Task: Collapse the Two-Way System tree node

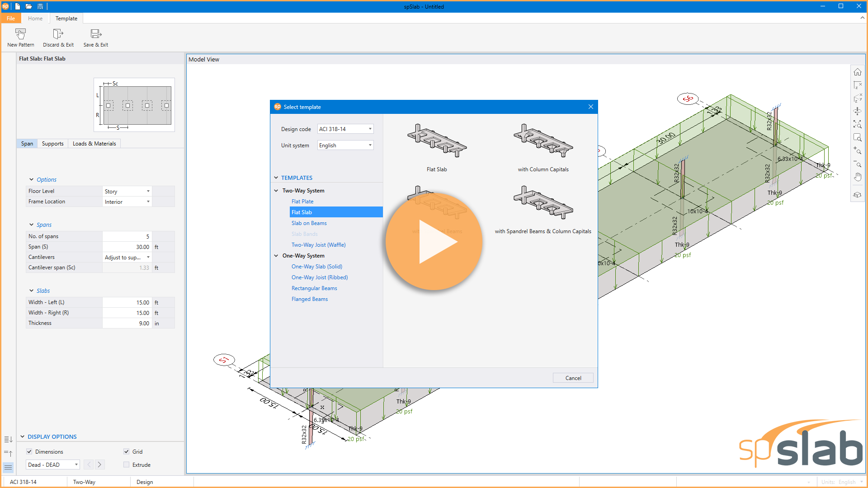Action: click(x=276, y=191)
